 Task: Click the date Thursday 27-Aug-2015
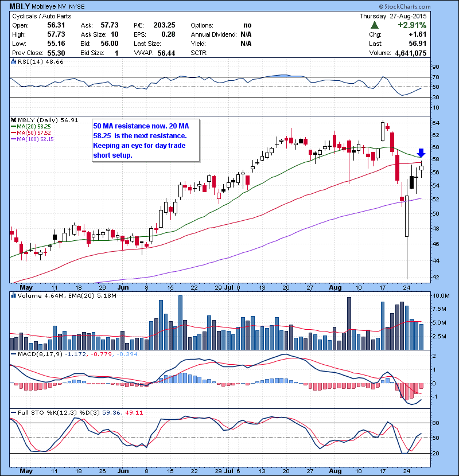[393, 16]
